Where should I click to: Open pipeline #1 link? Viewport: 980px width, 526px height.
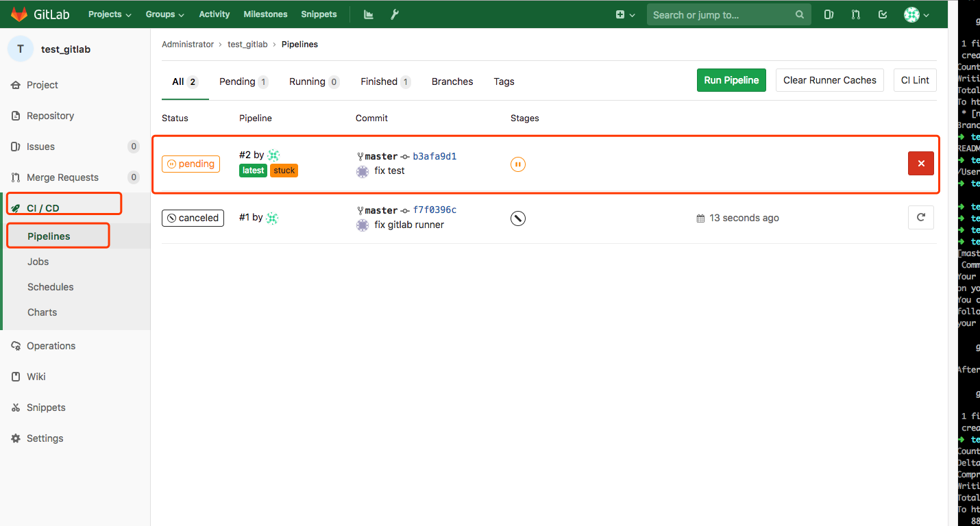click(245, 218)
